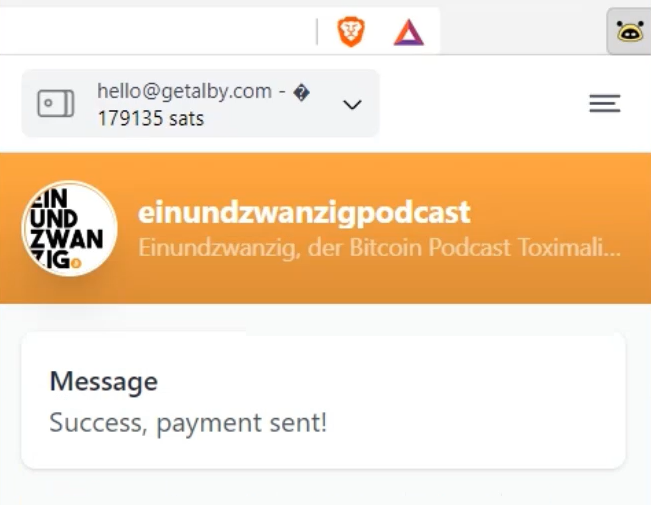Open the Brave Shields lion icon
Image resolution: width=651 pixels, height=505 pixels.
coord(351,32)
